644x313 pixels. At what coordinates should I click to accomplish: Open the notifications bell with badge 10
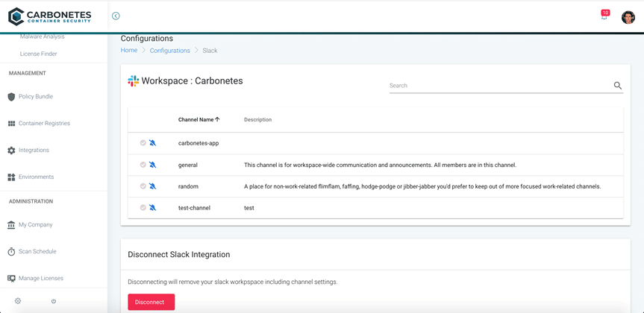[x=605, y=14]
